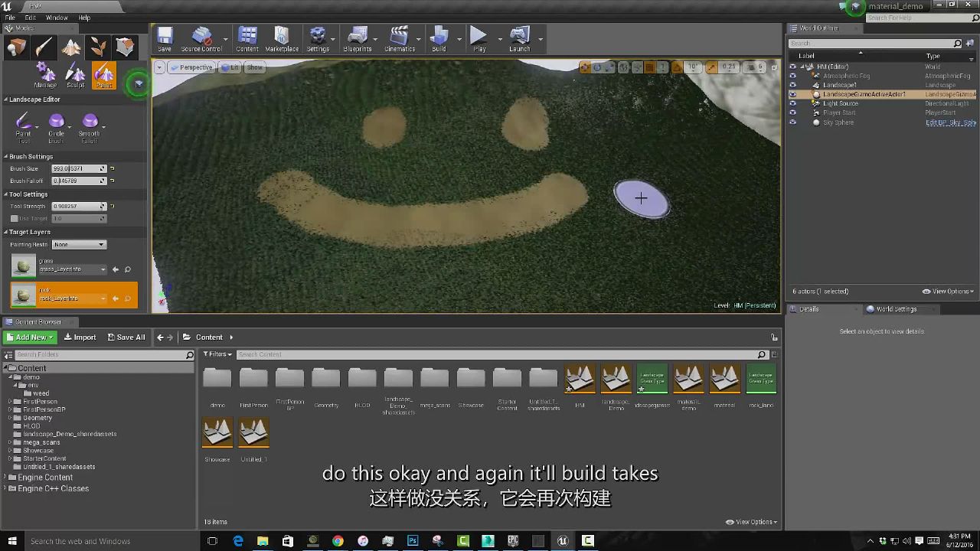The height and width of the screenshot is (551, 980).
Task: Open the Perspective viewport dropdown
Action: click(x=191, y=67)
